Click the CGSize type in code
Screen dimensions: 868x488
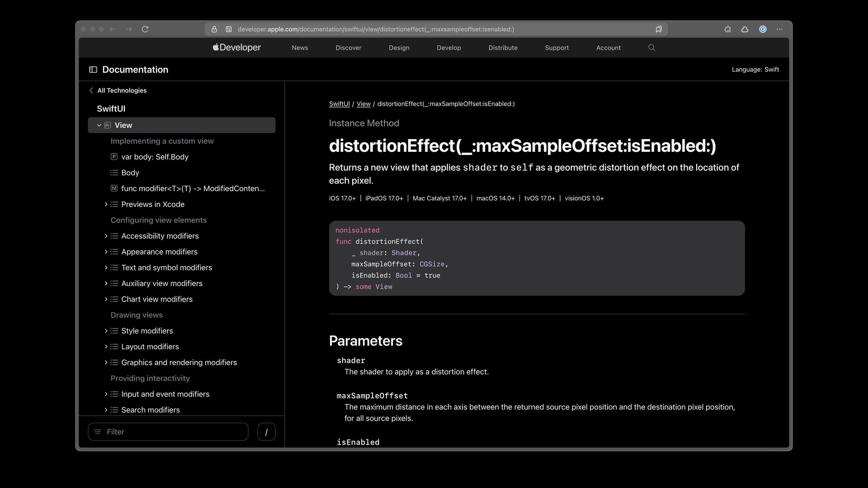432,264
